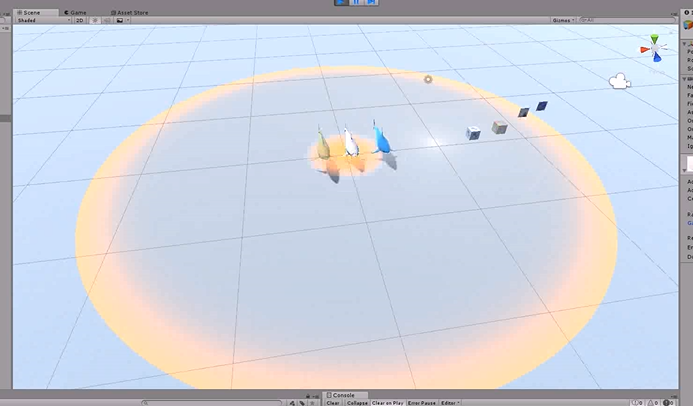Toggle 2D scene view mode
The width and height of the screenshot is (693, 406).
[x=80, y=20]
